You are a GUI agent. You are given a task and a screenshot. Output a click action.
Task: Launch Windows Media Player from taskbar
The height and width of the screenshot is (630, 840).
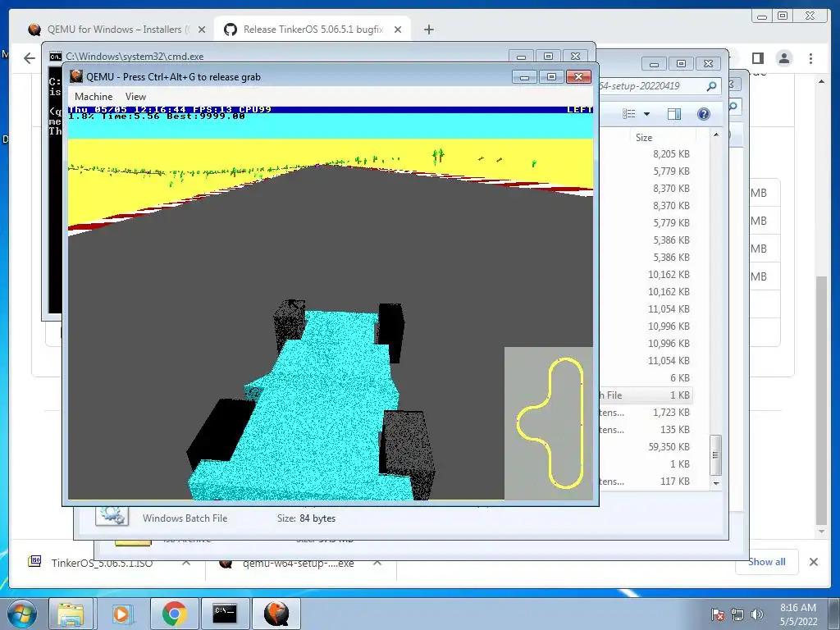click(x=121, y=614)
